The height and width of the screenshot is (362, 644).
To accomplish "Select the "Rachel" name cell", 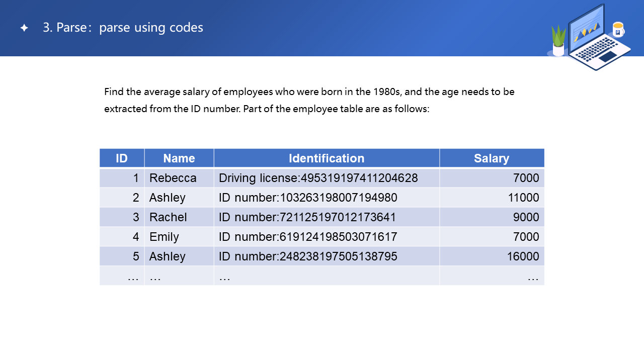I will click(168, 217).
